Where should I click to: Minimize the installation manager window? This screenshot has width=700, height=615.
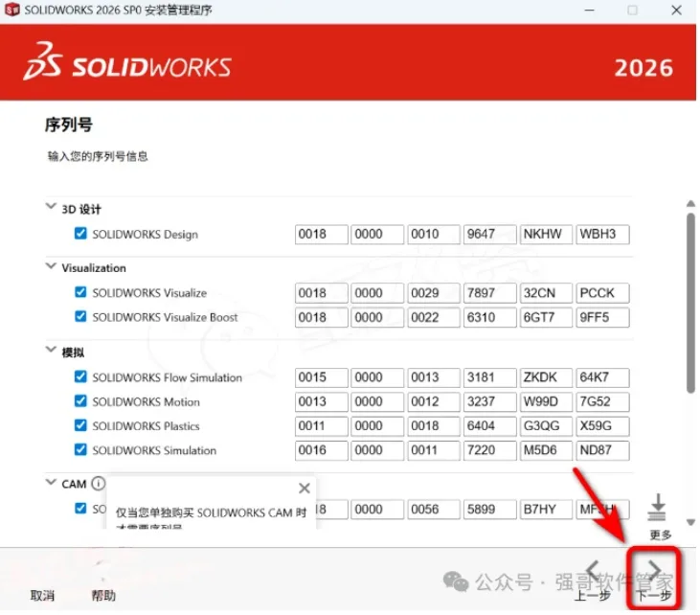589,10
